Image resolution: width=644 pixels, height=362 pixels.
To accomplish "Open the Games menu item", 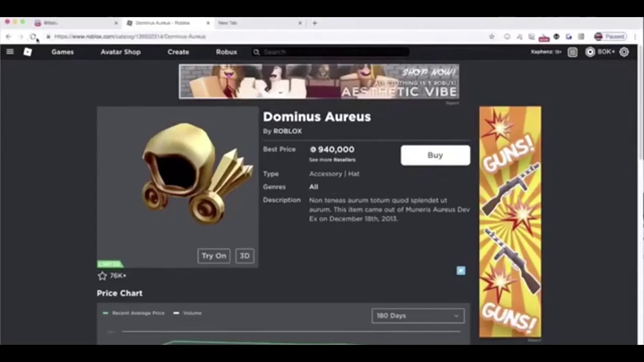I will click(62, 52).
